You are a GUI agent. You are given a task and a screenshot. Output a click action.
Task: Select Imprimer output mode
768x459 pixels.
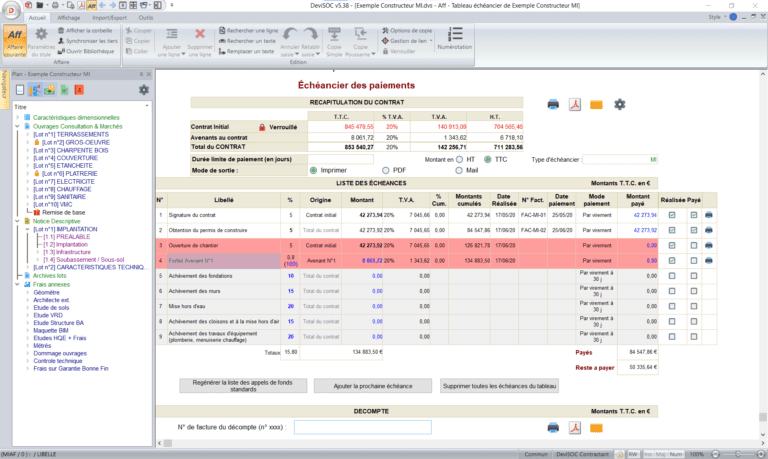313,170
